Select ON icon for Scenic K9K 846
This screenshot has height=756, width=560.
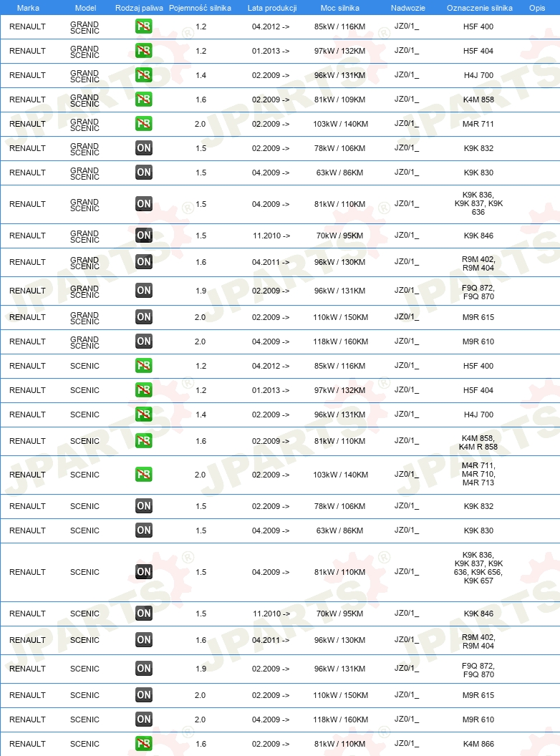(x=144, y=614)
